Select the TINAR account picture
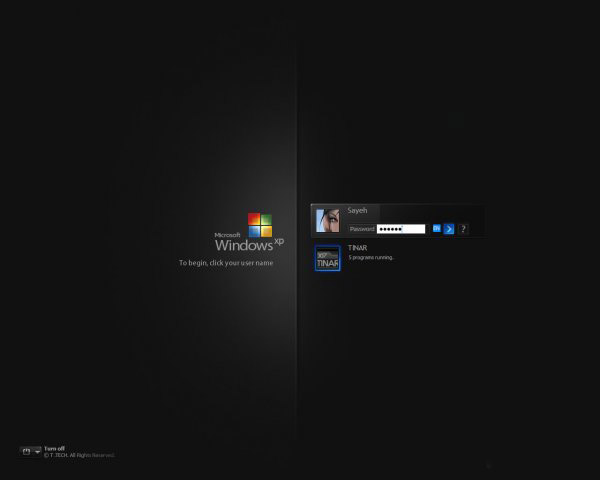The height and width of the screenshot is (480, 600). click(328, 258)
